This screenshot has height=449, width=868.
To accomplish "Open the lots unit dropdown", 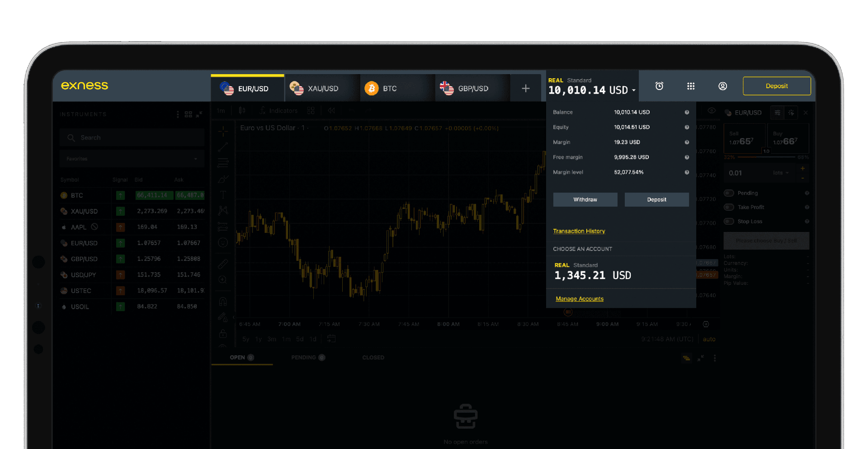I will click(x=780, y=173).
